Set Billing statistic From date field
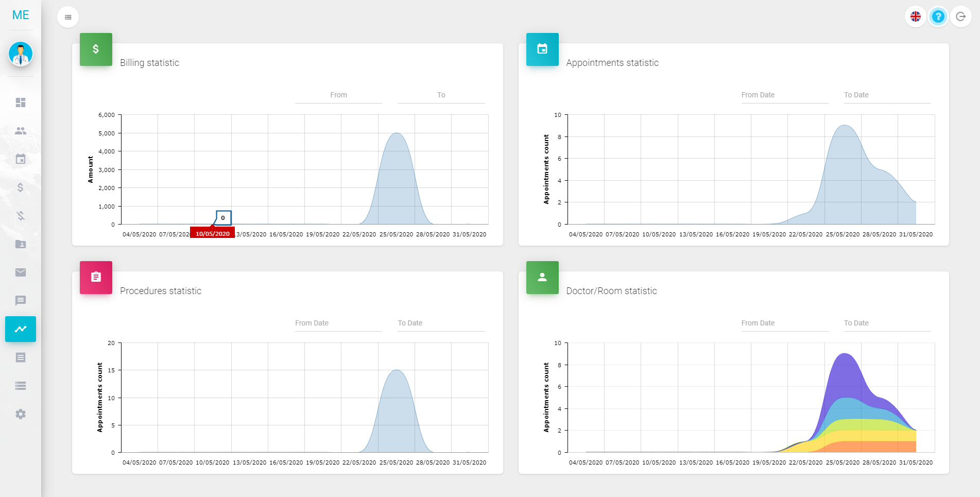 (338, 95)
